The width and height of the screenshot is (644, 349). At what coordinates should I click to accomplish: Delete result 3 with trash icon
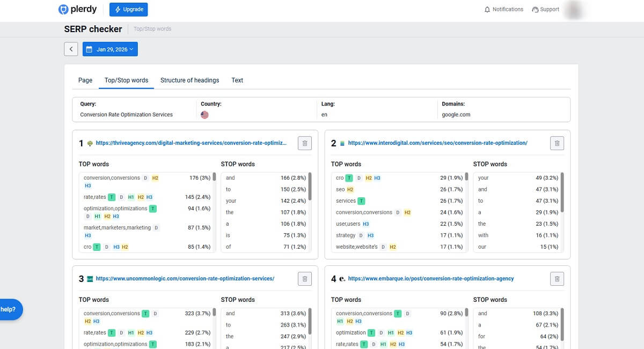point(305,279)
